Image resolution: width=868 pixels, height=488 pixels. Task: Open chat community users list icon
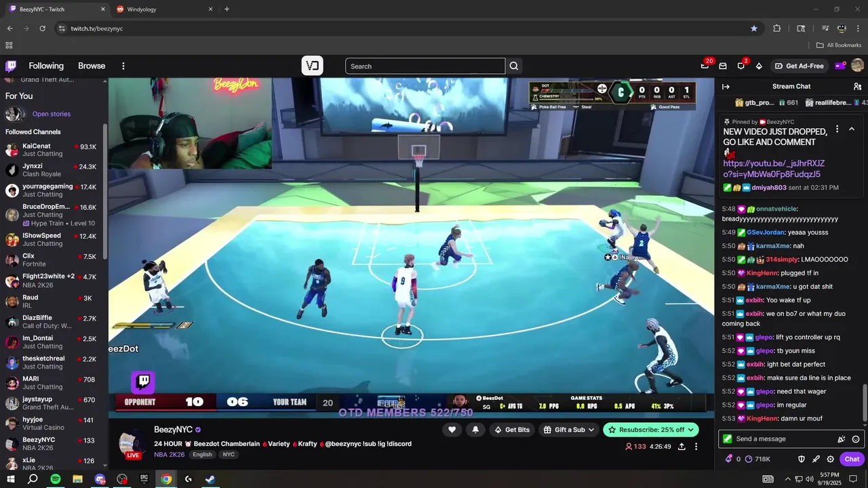(857, 86)
